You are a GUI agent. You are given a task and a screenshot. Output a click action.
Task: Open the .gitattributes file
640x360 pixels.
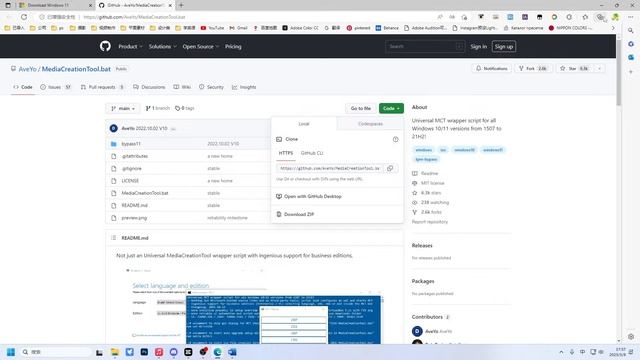(x=135, y=156)
